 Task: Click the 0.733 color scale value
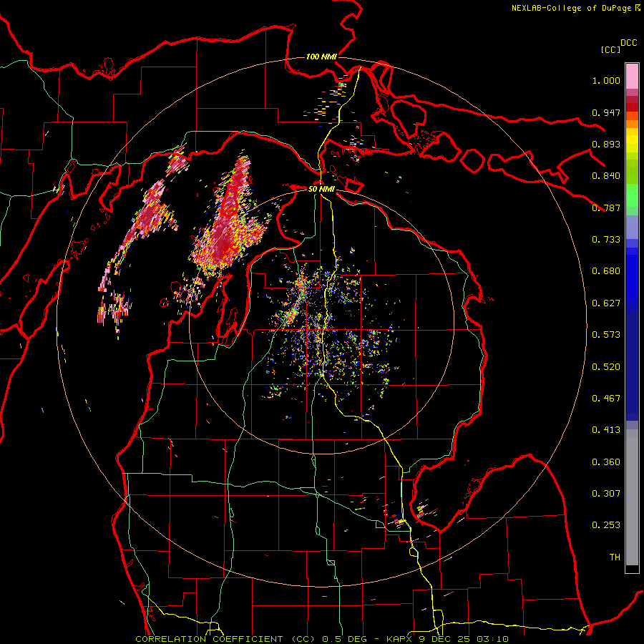606,240
